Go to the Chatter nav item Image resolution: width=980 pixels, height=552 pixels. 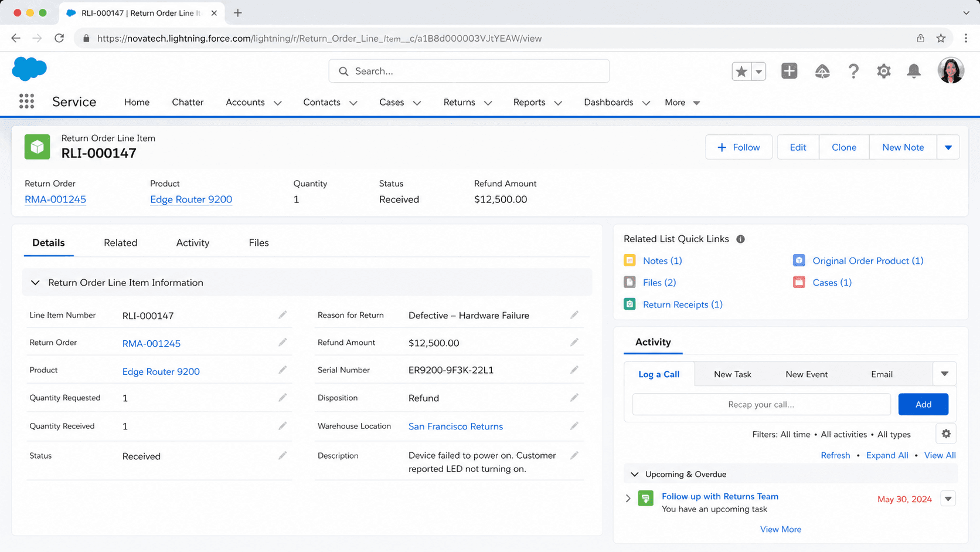click(x=188, y=102)
